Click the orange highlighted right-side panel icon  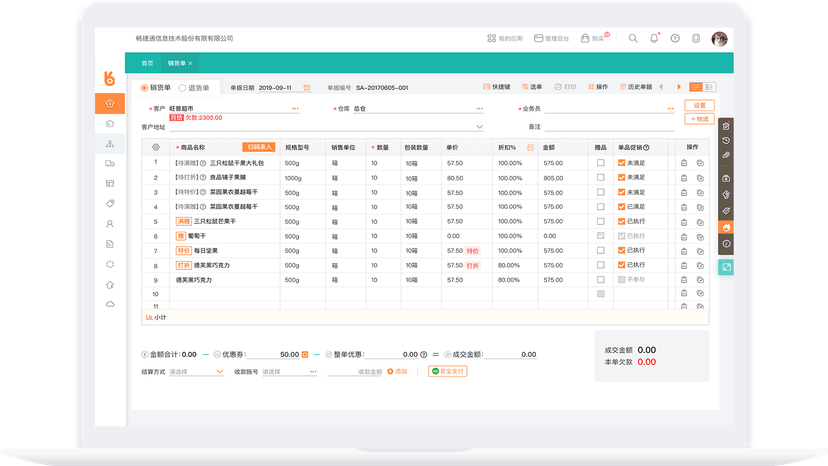[x=726, y=228]
